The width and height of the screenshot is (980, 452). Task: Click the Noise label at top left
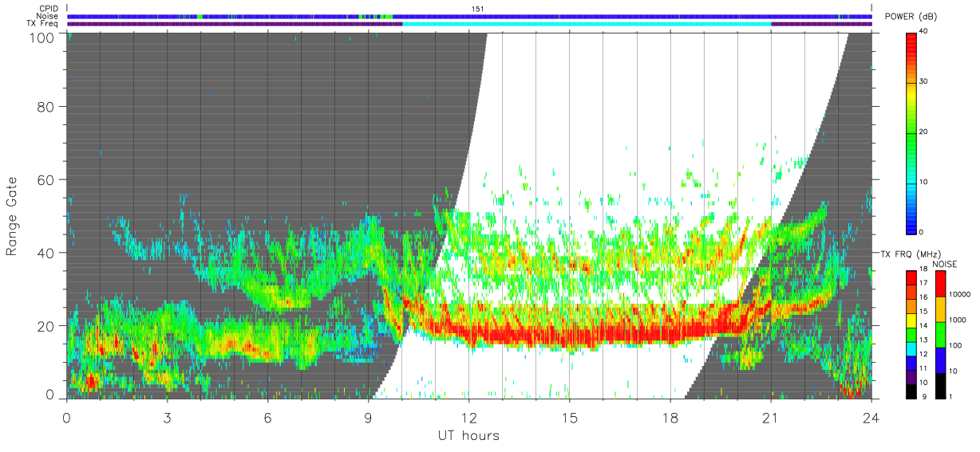(x=47, y=16)
